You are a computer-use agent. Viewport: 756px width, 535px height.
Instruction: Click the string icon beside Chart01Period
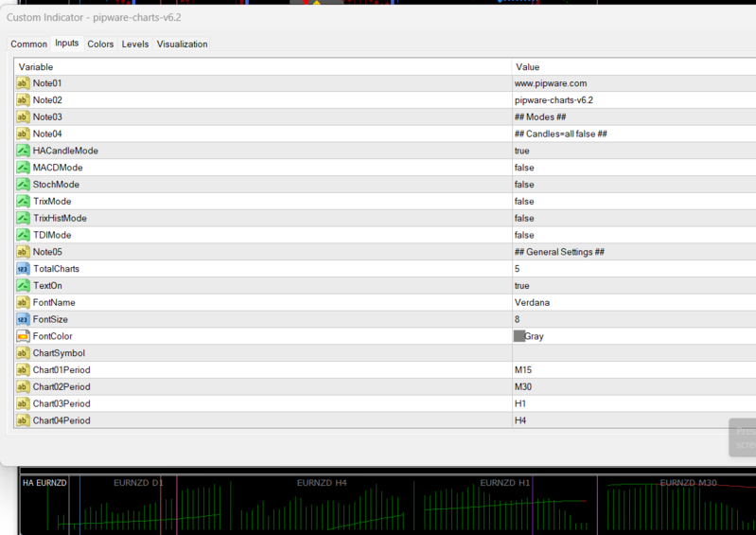pos(23,370)
